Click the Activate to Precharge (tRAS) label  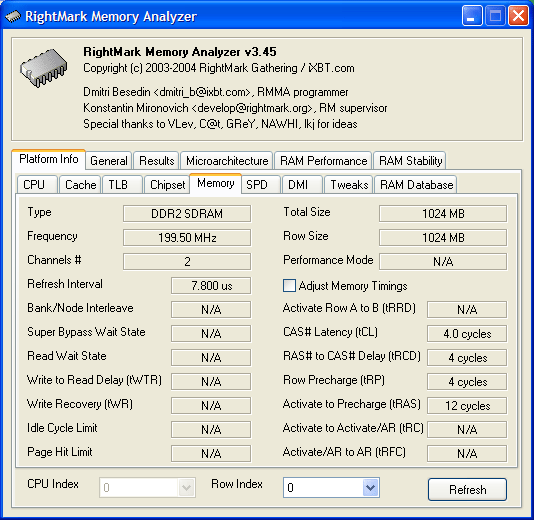point(351,404)
